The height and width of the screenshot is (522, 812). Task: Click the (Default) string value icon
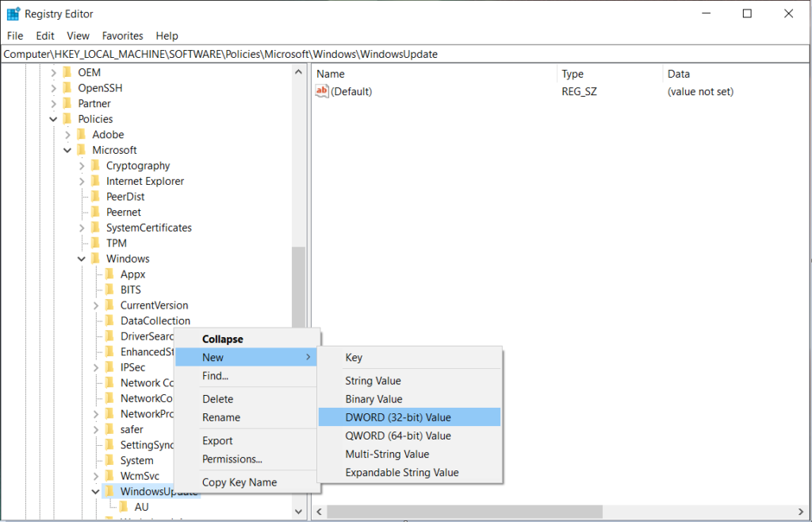coord(322,91)
